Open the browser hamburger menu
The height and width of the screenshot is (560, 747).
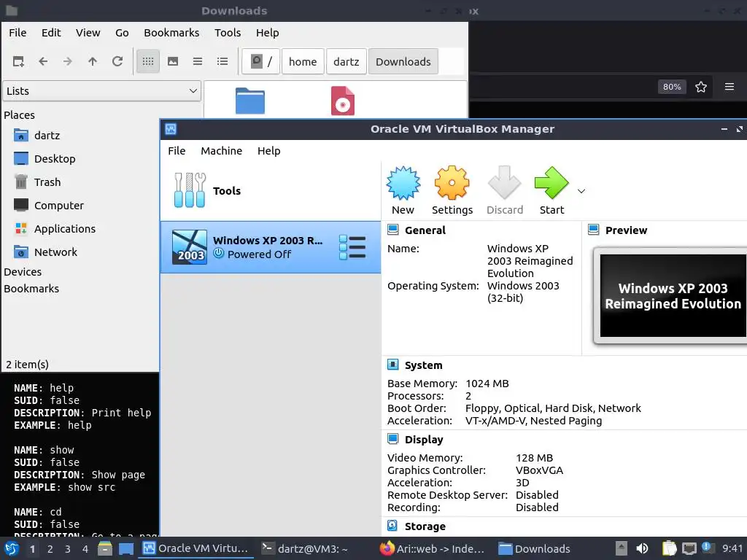729,87
